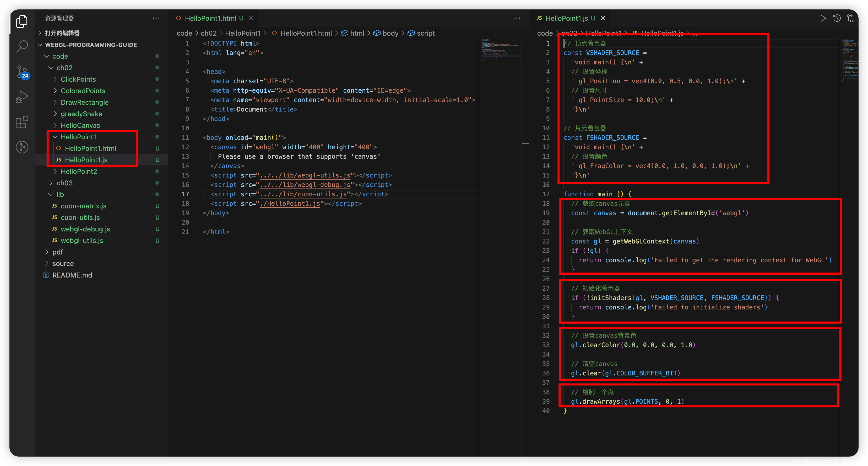Expand the 打开的编辑器 section
The height and width of the screenshot is (466, 868).
coord(62,33)
